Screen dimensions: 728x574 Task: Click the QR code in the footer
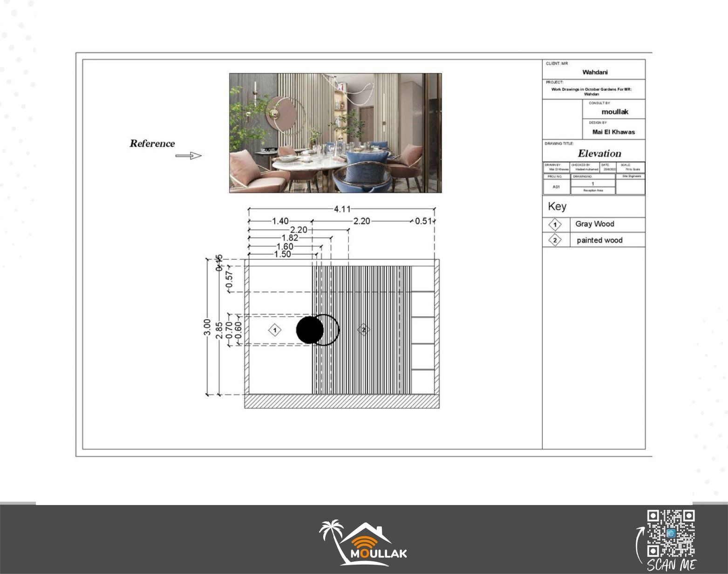coord(671,533)
